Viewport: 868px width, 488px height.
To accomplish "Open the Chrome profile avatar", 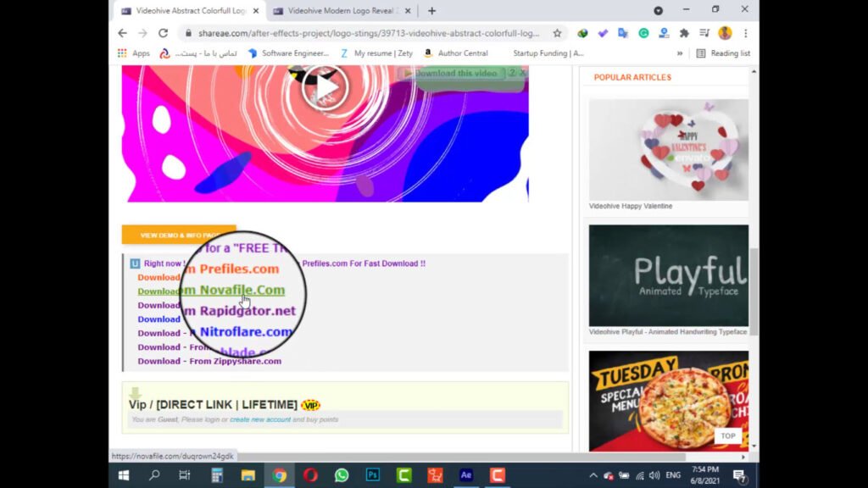I will point(726,33).
